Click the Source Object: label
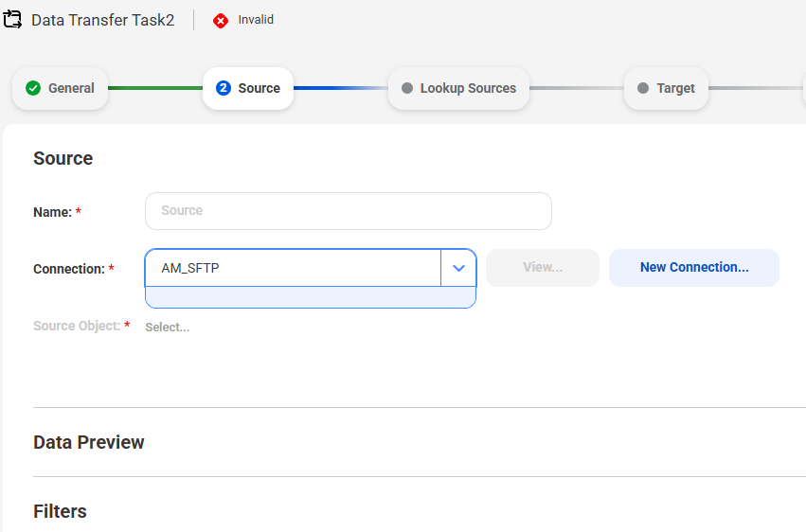Viewport: 806px width, 532px height. [77, 326]
